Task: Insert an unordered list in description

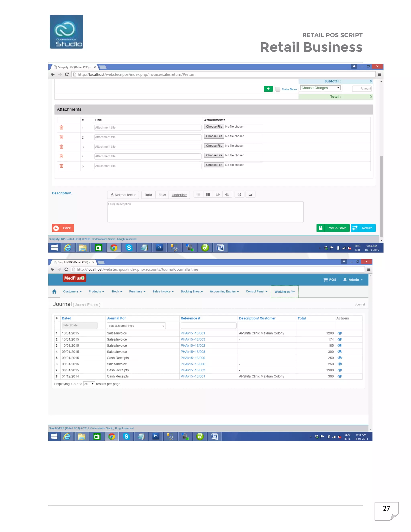Action: 198,194
